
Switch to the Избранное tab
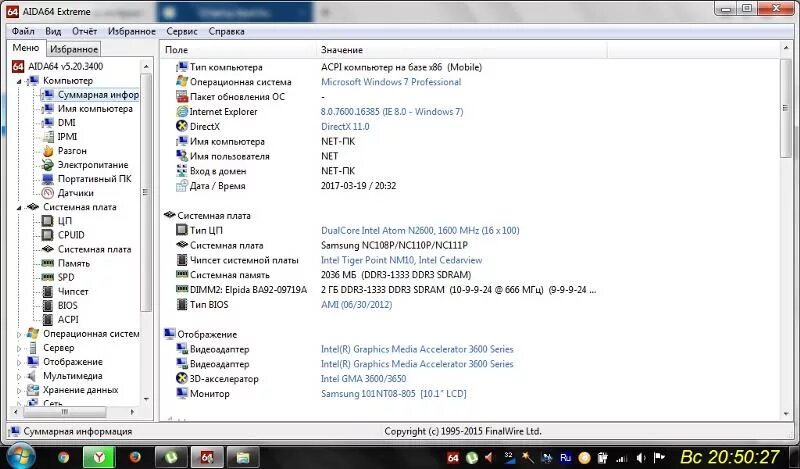74,49
